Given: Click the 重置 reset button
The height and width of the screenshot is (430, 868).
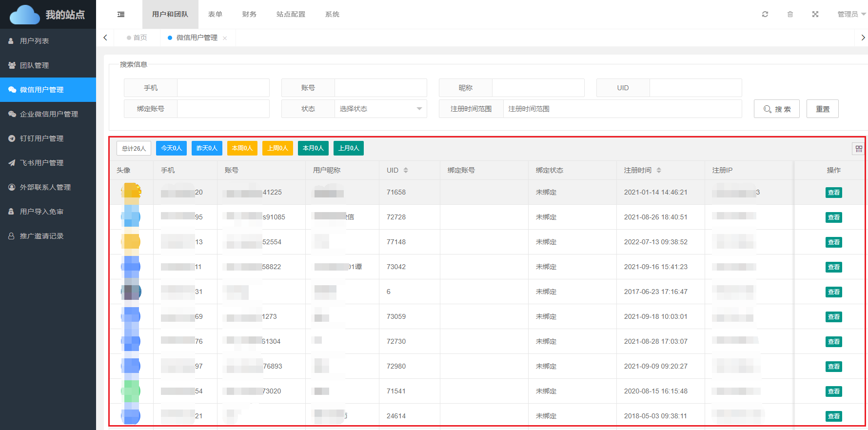Looking at the screenshot, I should pyautogui.click(x=822, y=109).
